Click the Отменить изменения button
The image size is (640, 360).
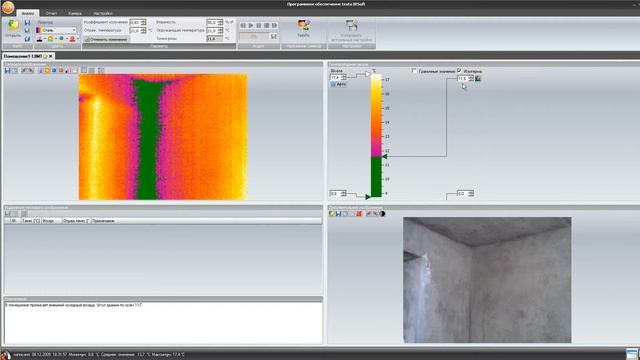(106, 39)
